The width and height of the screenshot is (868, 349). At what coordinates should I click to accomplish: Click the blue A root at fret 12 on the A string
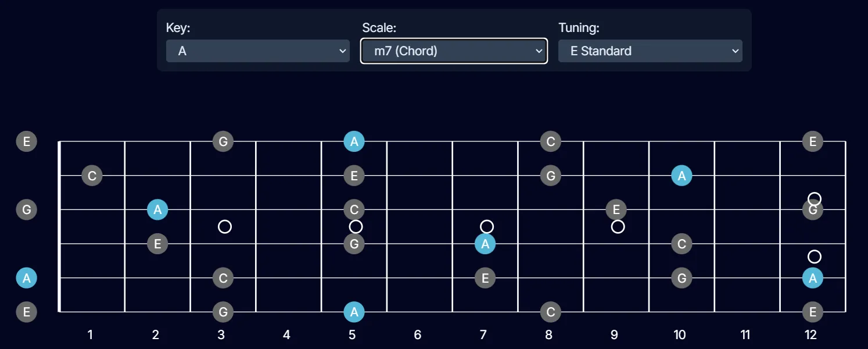(812, 278)
